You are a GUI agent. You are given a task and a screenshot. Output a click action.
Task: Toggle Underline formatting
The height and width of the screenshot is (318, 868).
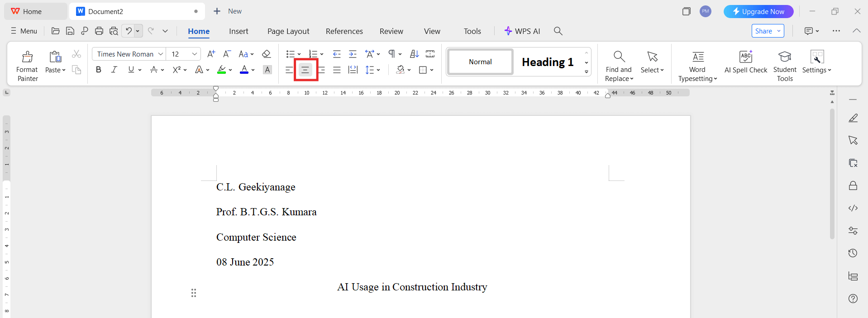tap(131, 70)
